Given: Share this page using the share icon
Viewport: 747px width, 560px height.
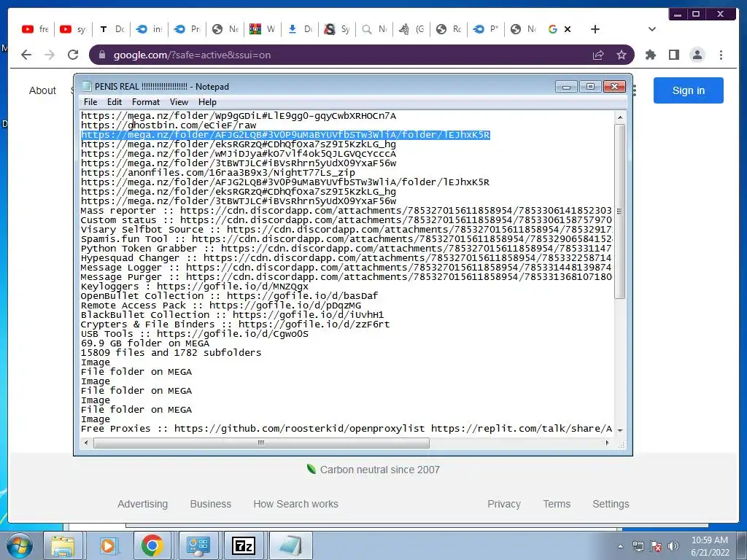Looking at the screenshot, I should [x=598, y=55].
